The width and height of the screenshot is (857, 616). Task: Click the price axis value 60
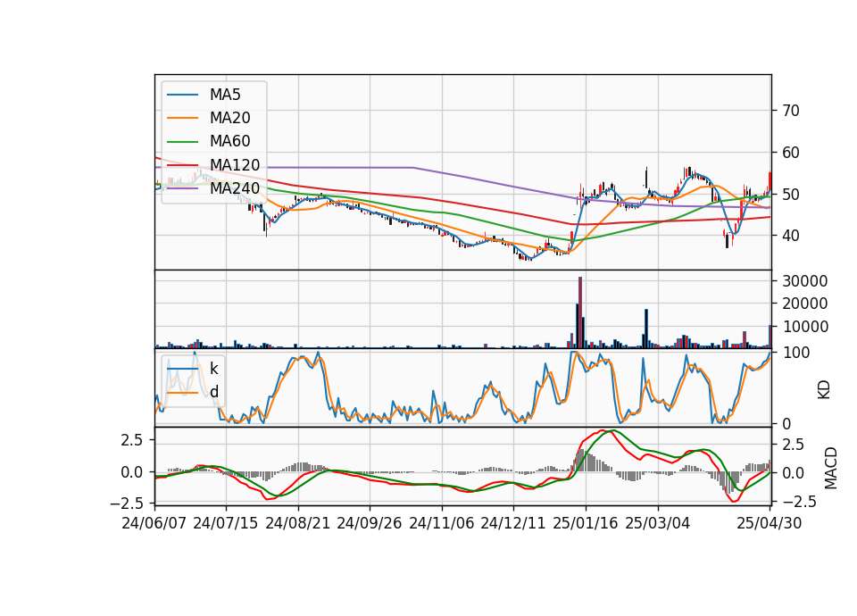coord(791,153)
